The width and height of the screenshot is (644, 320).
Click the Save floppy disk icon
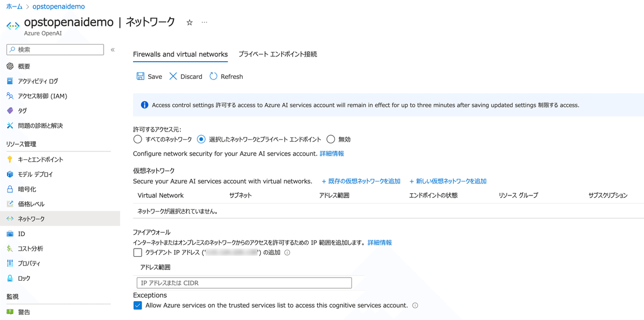coord(140,76)
